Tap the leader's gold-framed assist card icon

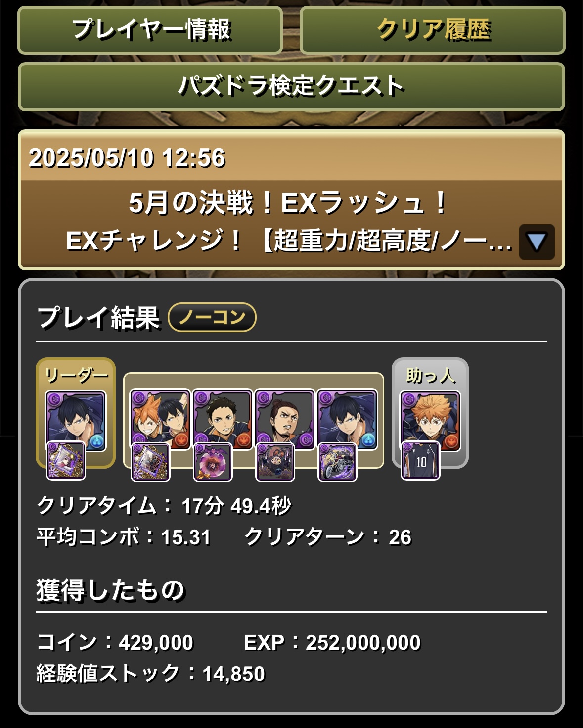click(x=66, y=461)
